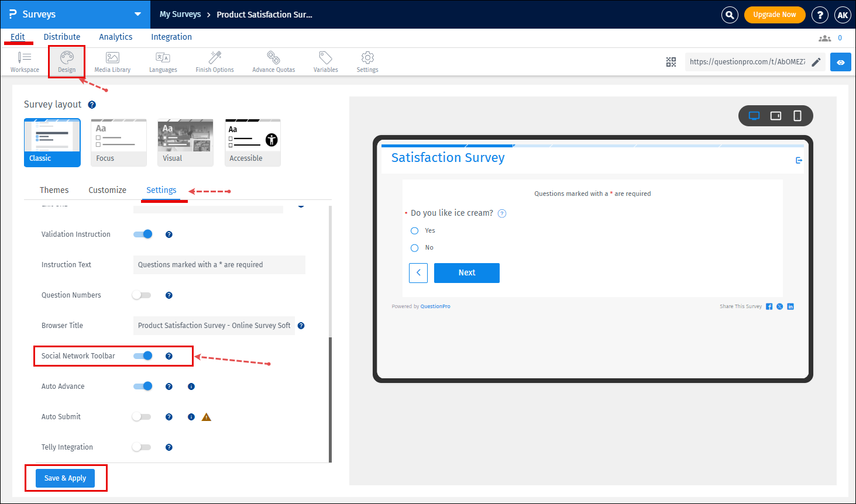Open Finish Options
Screen dimensions: 856x504
point(214,61)
